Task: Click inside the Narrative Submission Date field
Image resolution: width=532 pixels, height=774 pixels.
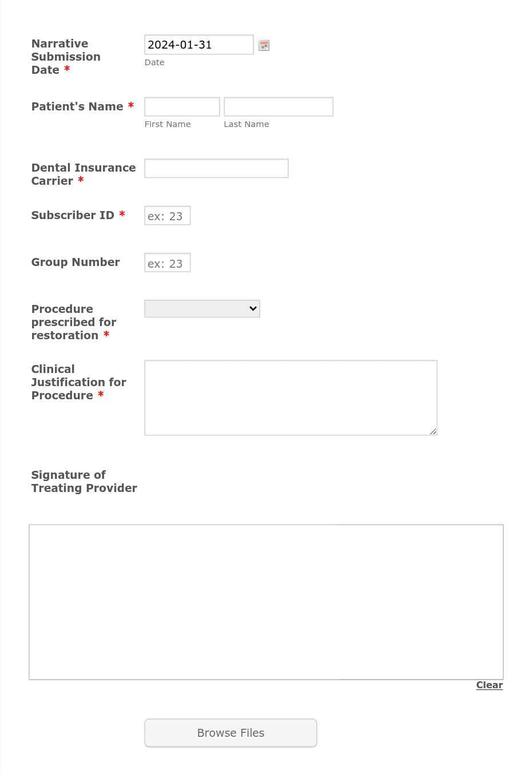Action: pos(198,44)
